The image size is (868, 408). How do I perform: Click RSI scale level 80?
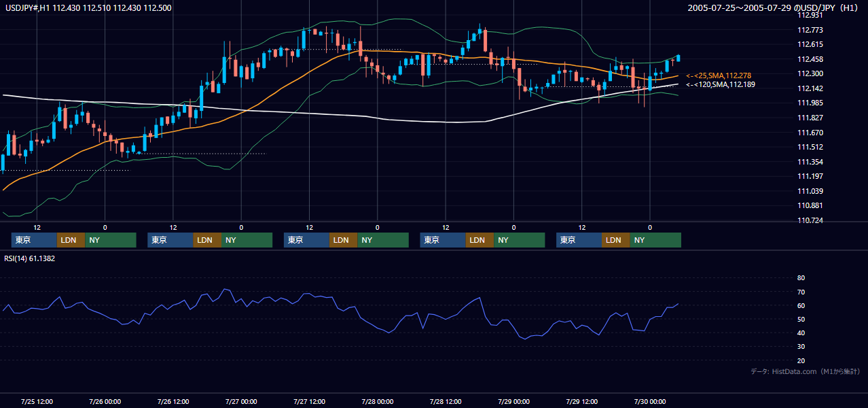(801, 278)
